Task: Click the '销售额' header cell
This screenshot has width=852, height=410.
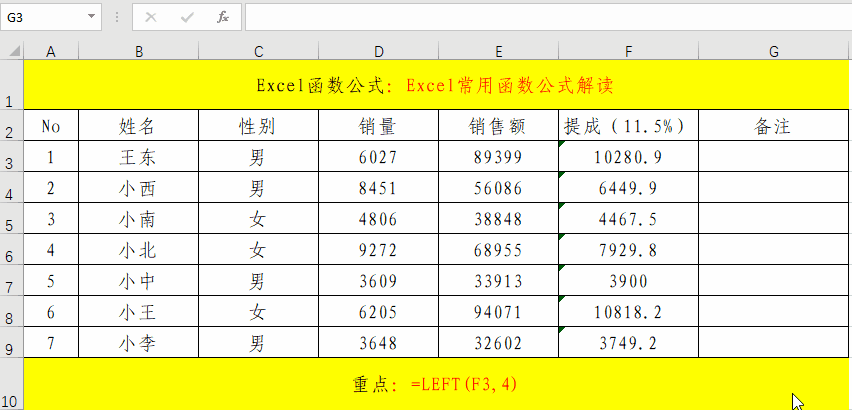Action: [x=499, y=125]
